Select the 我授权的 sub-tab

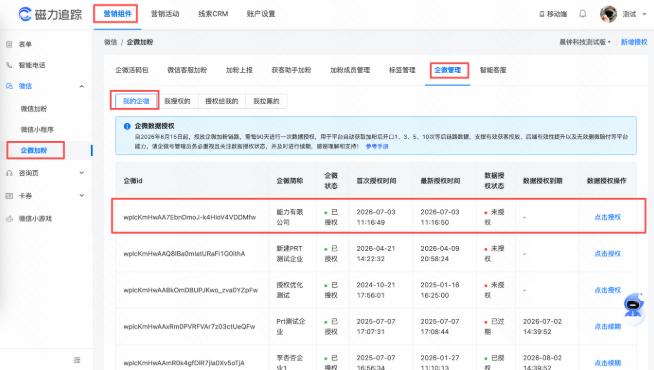(177, 101)
